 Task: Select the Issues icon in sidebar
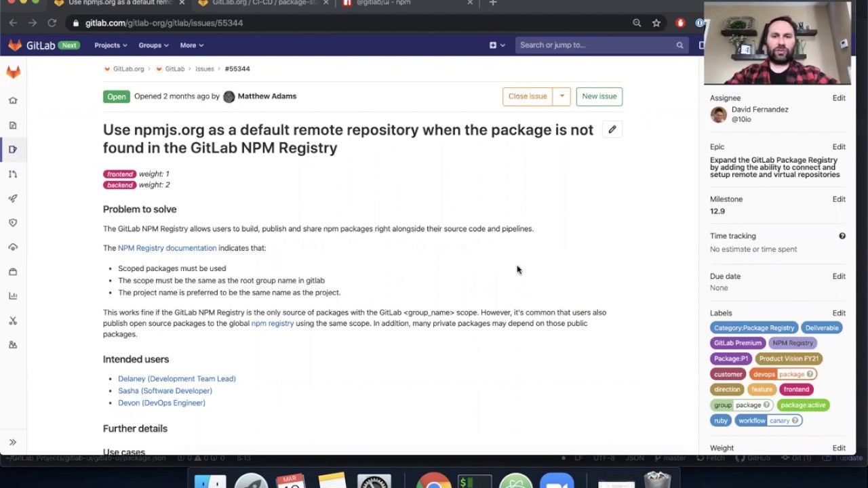(13, 149)
